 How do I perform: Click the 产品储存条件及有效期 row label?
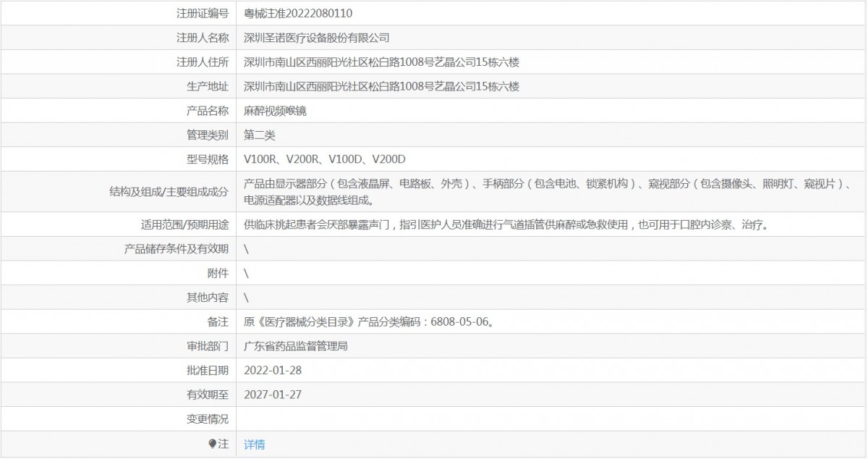(176, 249)
